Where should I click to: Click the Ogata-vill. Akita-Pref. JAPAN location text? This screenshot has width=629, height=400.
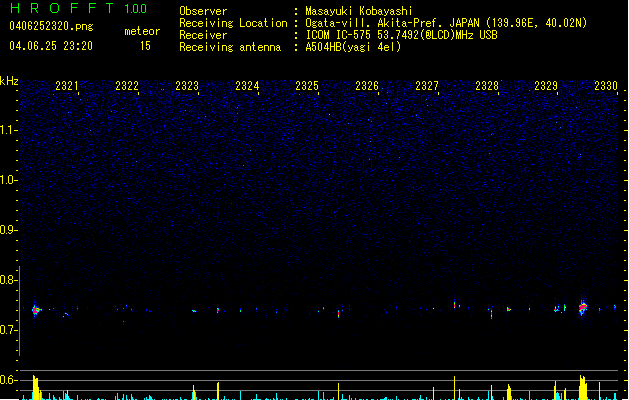point(446,23)
